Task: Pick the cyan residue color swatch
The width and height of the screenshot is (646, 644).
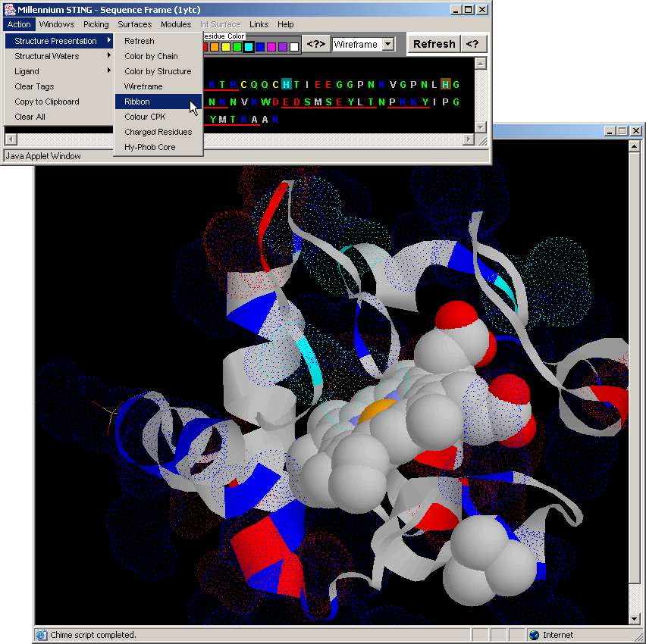Action: [x=249, y=47]
